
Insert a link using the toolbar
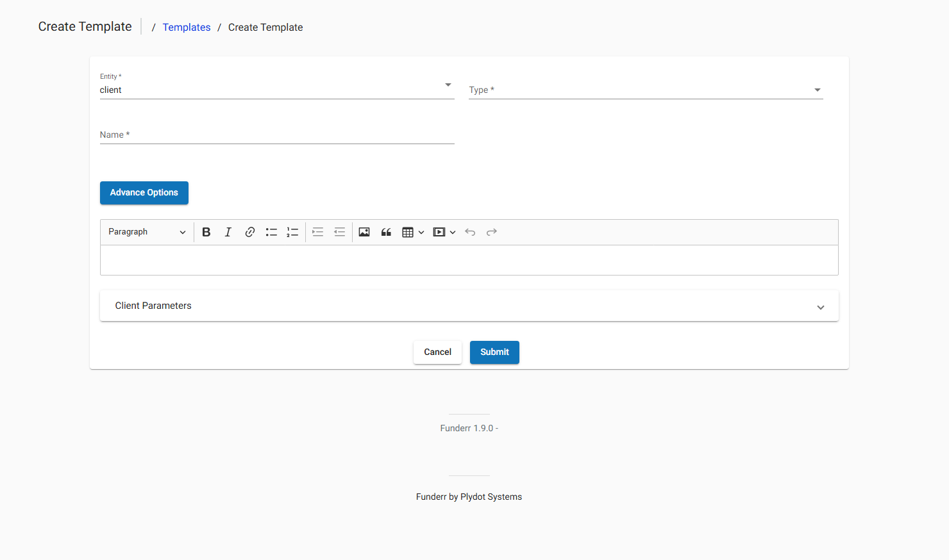[x=249, y=232]
